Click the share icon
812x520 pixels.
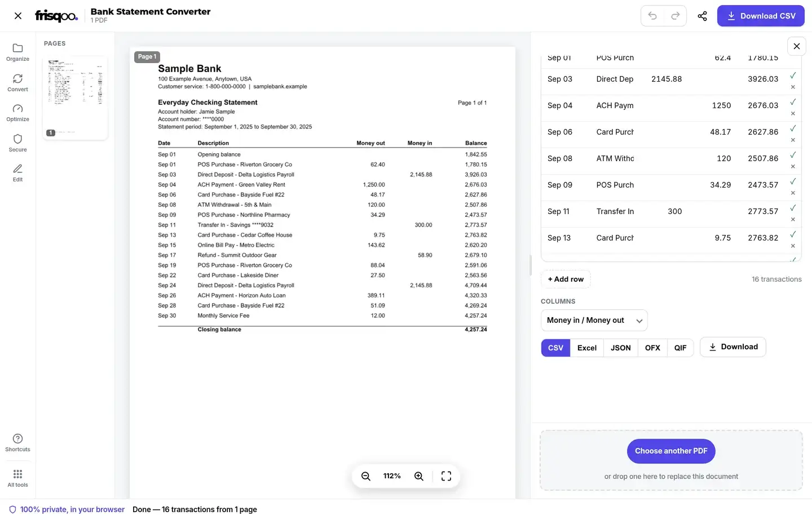702,16
